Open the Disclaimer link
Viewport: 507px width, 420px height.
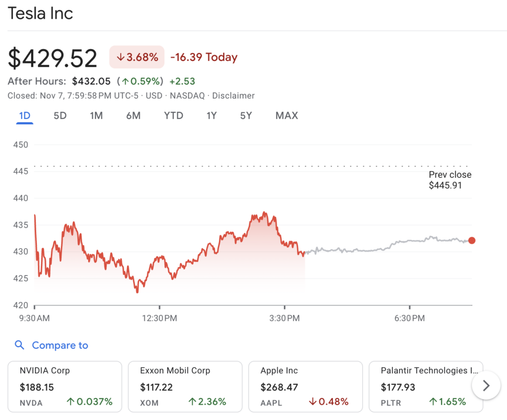tap(233, 96)
